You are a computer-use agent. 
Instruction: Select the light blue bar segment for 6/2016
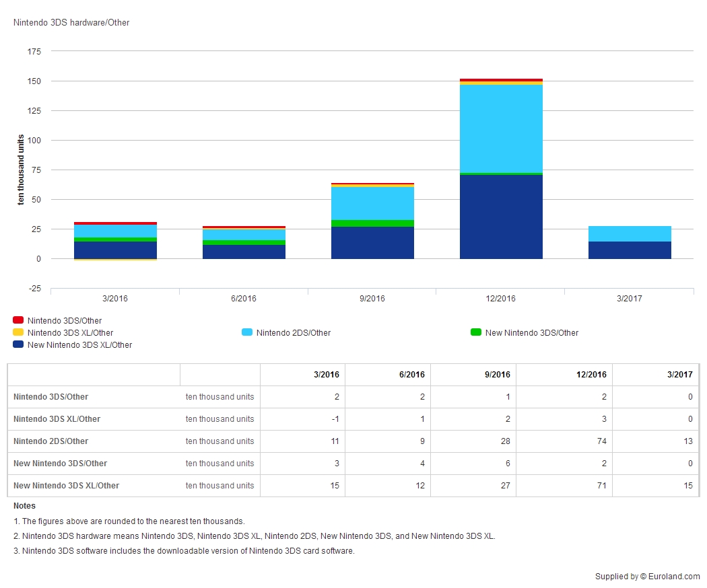coord(244,235)
